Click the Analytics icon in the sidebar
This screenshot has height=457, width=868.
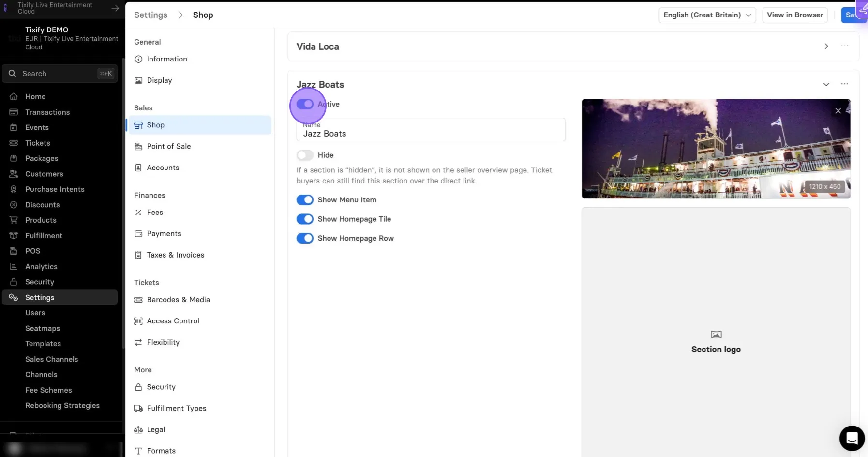click(x=14, y=266)
